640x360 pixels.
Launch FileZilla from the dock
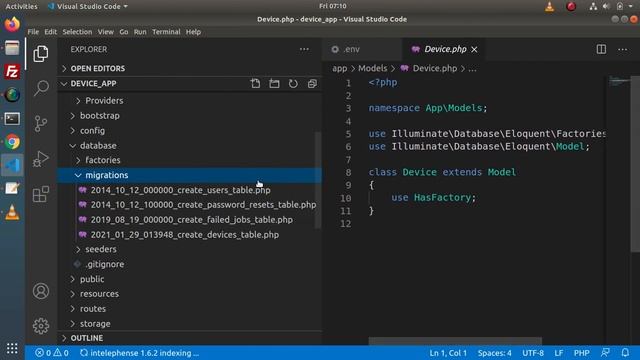point(12,71)
